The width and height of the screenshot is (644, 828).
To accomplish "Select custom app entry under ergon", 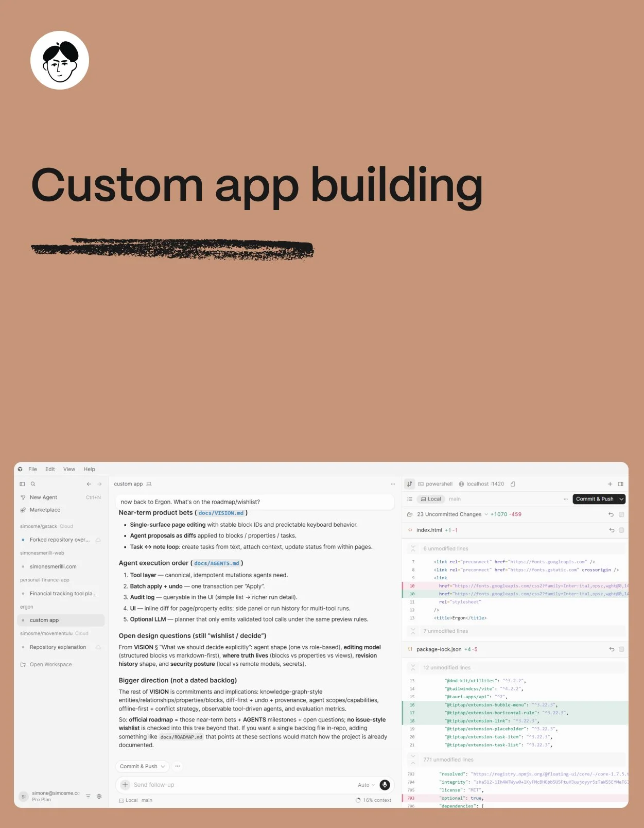I will 60,620.
